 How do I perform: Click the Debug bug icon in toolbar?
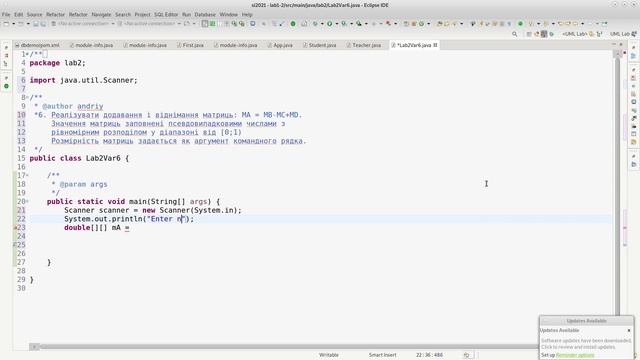[x=315, y=24]
